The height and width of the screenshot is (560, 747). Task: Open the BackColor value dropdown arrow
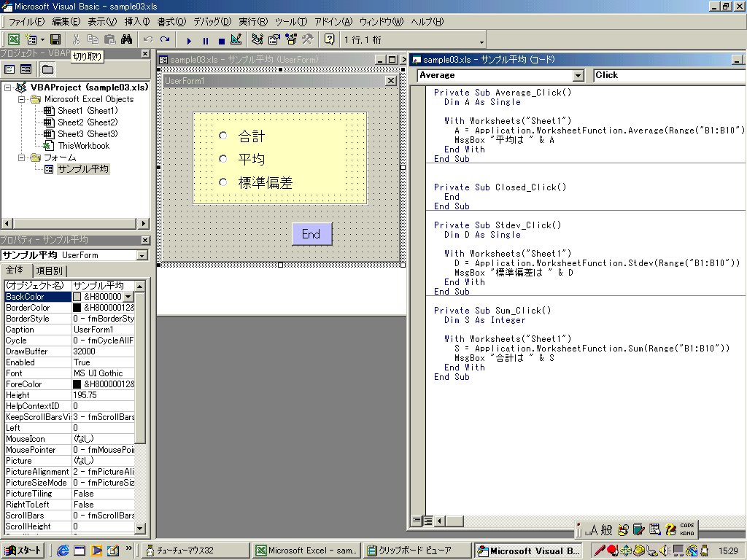(x=128, y=297)
